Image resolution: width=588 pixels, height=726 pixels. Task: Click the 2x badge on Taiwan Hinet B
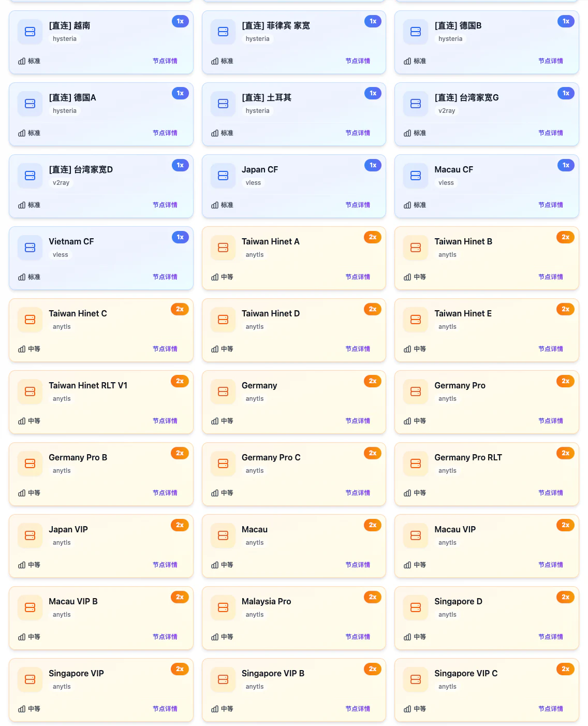tap(566, 237)
